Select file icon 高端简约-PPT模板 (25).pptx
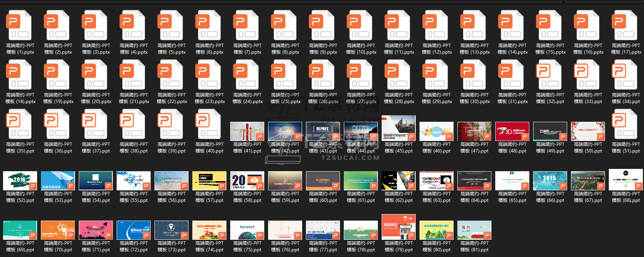 click(283, 75)
